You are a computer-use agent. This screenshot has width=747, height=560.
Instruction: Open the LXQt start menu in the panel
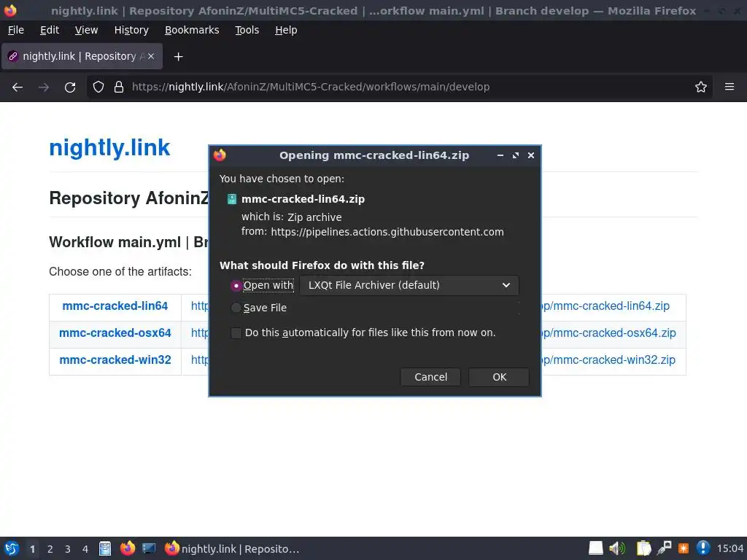12,548
